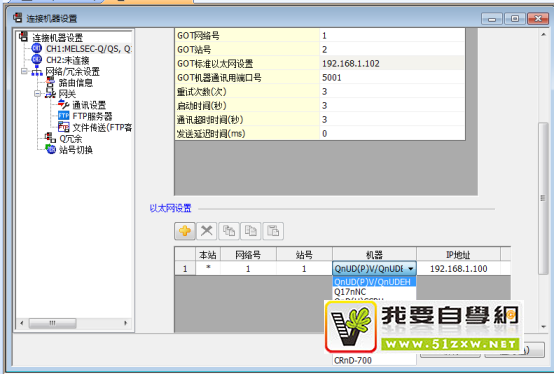Open the FTP服务器 tree item
The image size is (554, 374).
click(92, 116)
